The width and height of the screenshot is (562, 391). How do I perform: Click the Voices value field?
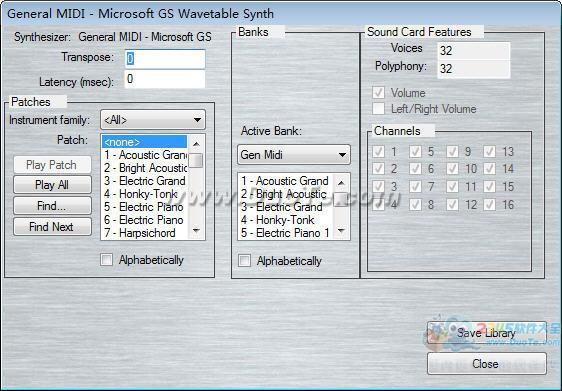click(473, 51)
